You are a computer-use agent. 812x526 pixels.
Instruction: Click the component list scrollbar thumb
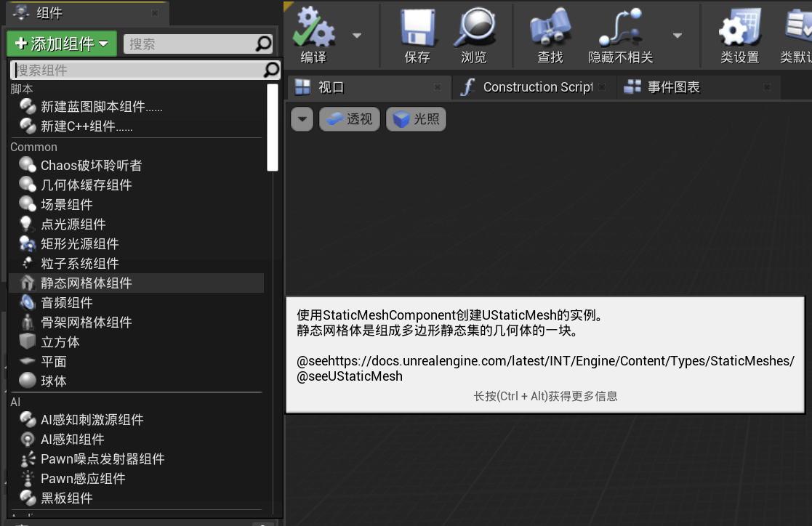click(x=273, y=127)
